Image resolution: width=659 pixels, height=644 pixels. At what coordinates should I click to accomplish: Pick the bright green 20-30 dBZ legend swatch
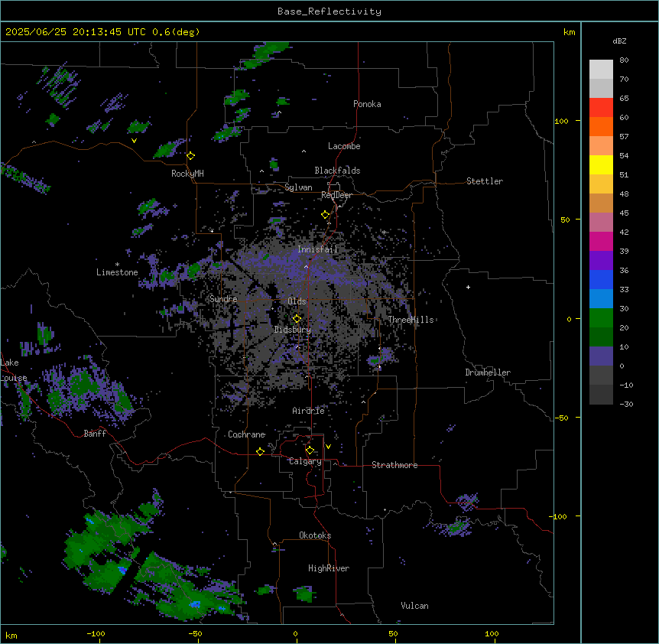pos(601,318)
